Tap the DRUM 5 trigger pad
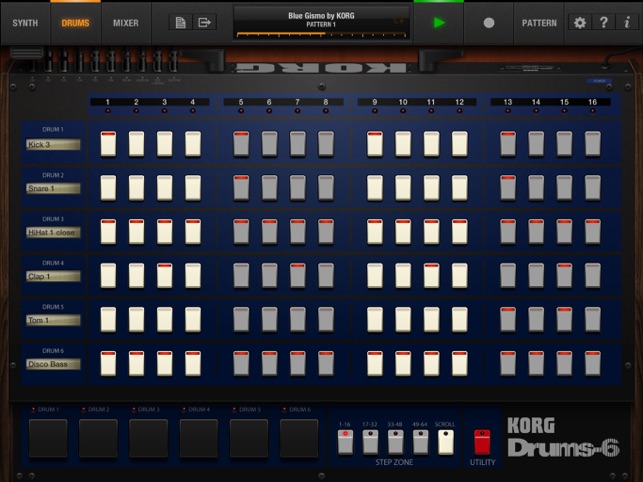This screenshot has width=643, height=482. (249, 438)
